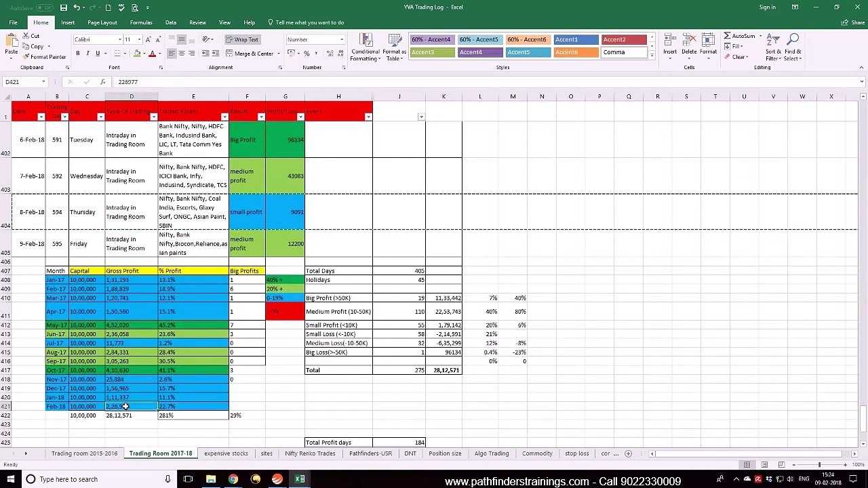This screenshot has width=868, height=488.
Task: Click the Windows Start button
Action: point(10,479)
